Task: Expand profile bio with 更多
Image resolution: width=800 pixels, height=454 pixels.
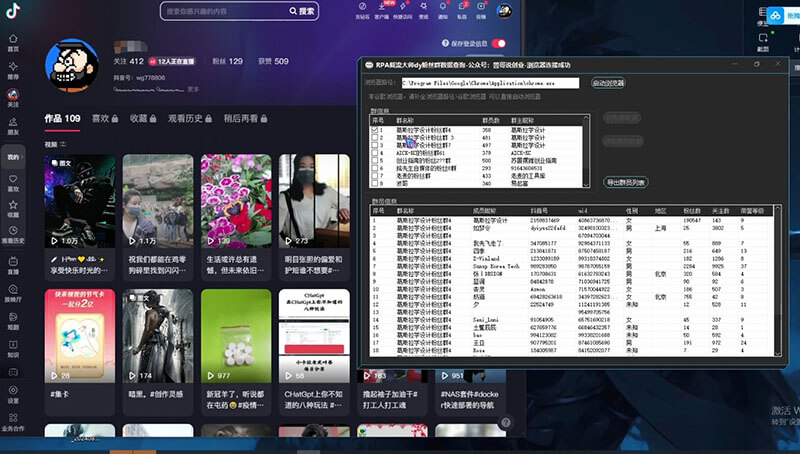Action: click(193, 89)
